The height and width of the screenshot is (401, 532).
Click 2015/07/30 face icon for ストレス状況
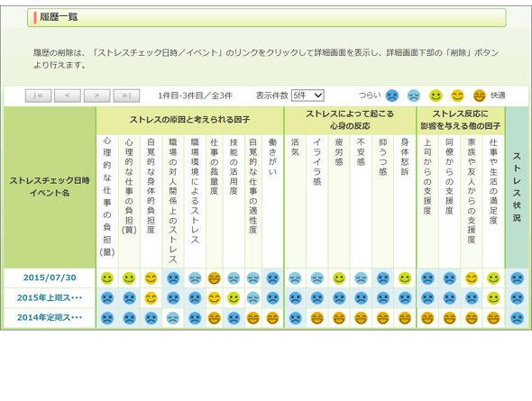tap(517, 278)
